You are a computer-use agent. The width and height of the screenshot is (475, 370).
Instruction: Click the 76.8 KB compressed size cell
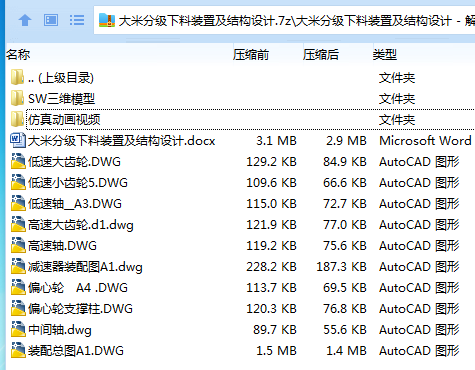click(345, 309)
